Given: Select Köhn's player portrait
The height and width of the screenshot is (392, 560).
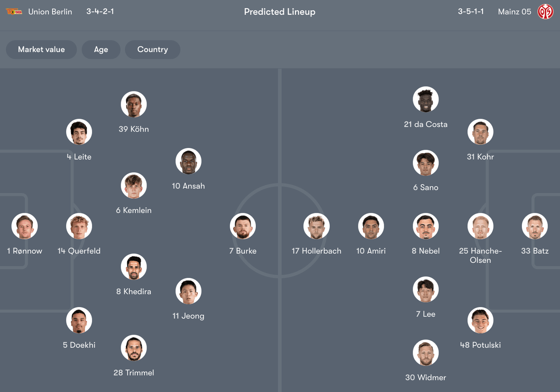Looking at the screenshot, I should [x=133, y=104].
